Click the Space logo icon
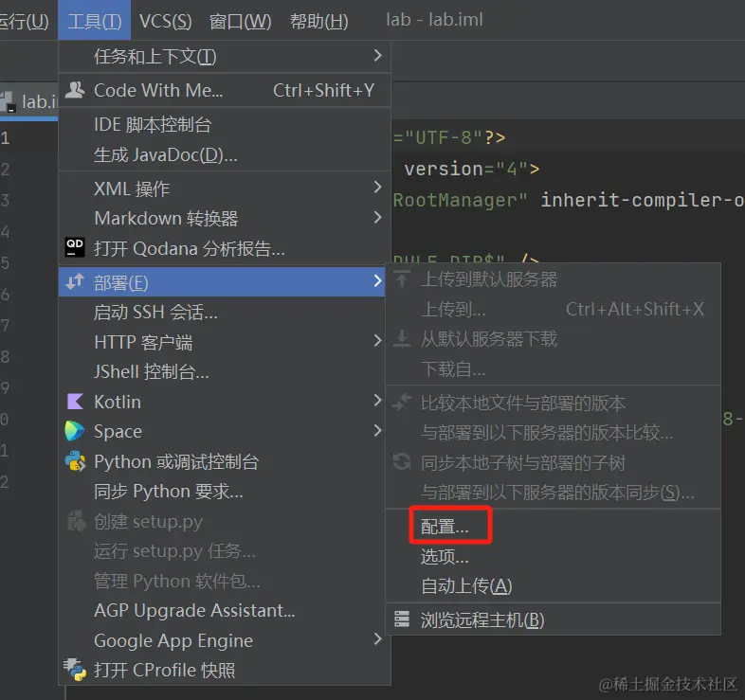The image size is (745, 700). 75,431
